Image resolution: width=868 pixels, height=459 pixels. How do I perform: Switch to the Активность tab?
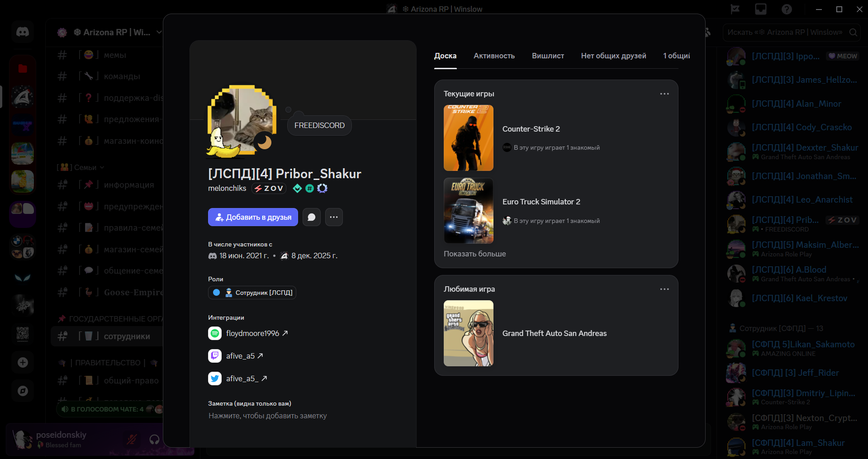pos(494,56)
